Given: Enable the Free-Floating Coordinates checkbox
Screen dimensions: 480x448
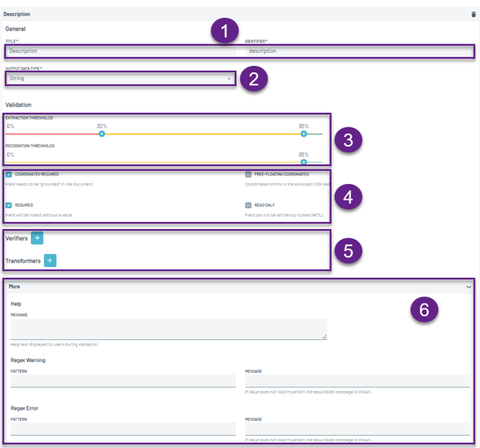Looking at the screenshot, I should (248, 174).
